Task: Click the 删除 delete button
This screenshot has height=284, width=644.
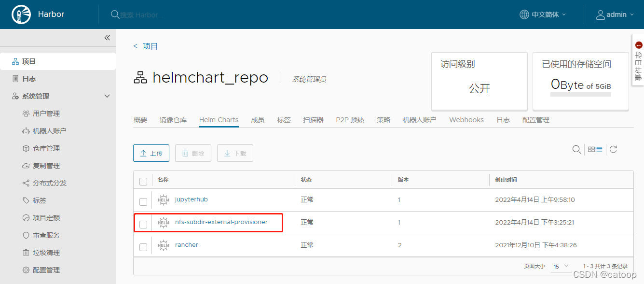Action: point(193,153)
